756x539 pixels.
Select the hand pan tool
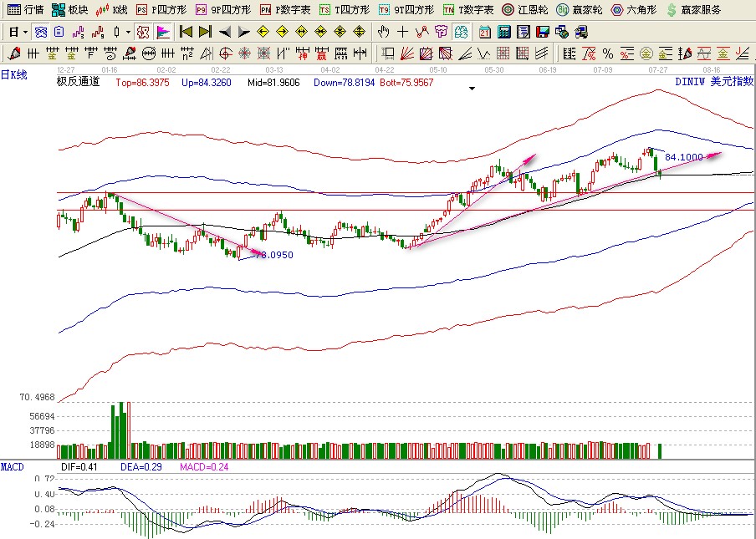pyautogui.click(x=384, y=33)
